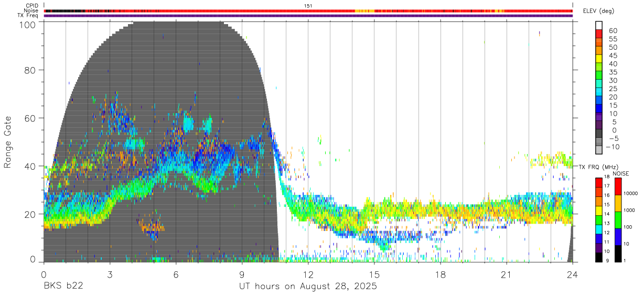Pick the yellow 14–15 MHz TX FRQ swatch

(x=599, y=211)
